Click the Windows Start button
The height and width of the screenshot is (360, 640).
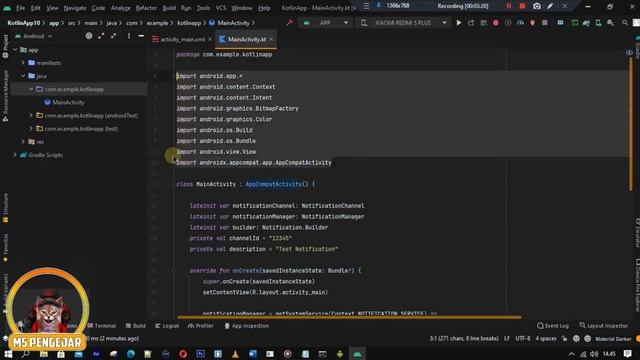tap(8, 354)
